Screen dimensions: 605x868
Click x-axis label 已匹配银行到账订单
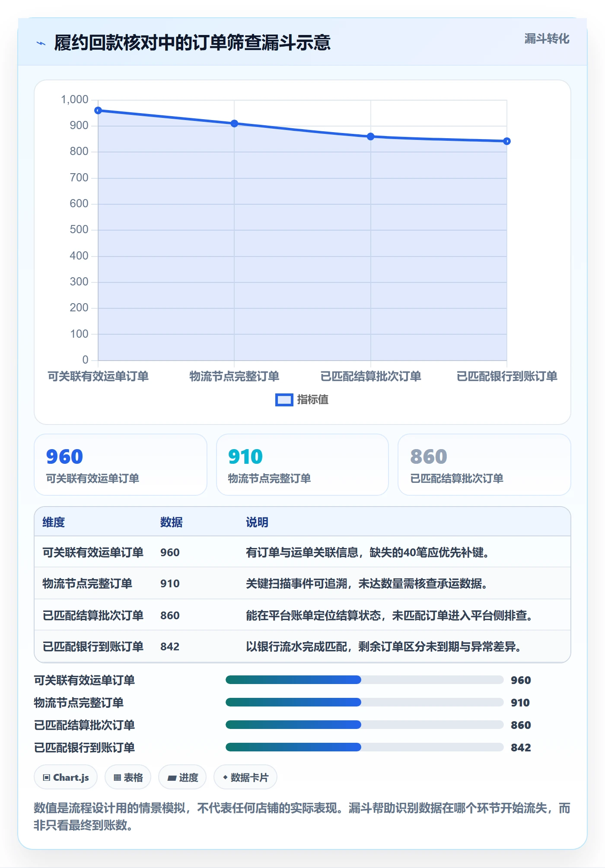click(507, 376)
